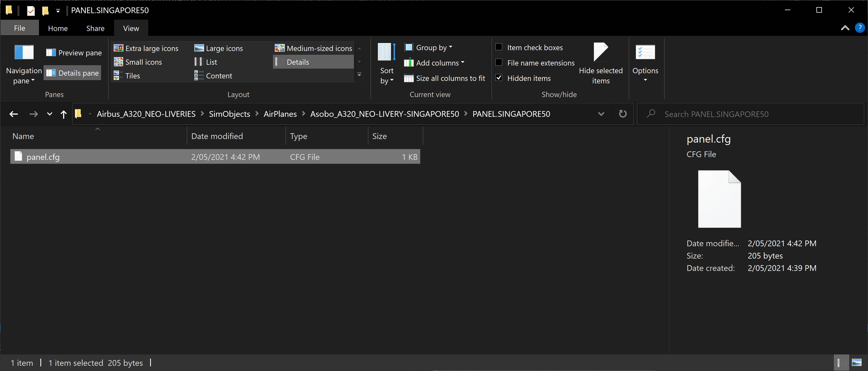Uncheck the Hidden items checkbox
868x371 pixels.
pos(499,78)
